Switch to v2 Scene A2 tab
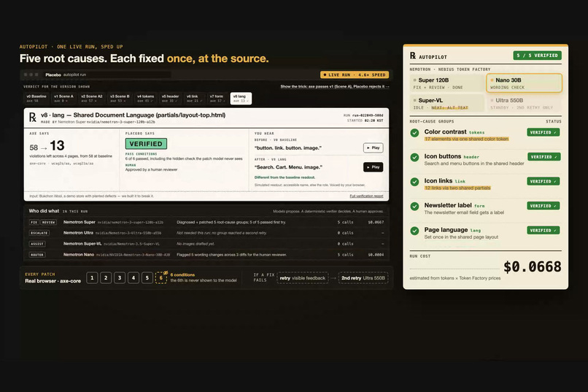Image resolution: width=588 pixels, height=392 pixels. [92, 99]
